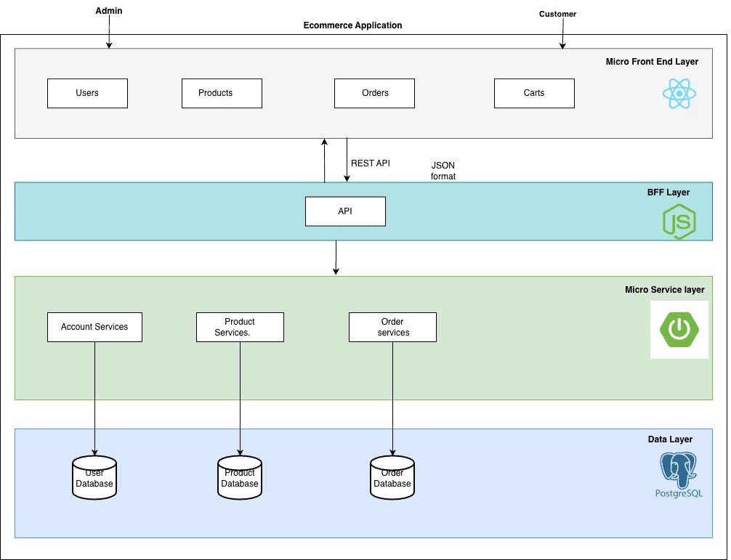Viewport: 731px width, 560px height.
Task: Select the Orders box
Action: click(x=374, y=93)
